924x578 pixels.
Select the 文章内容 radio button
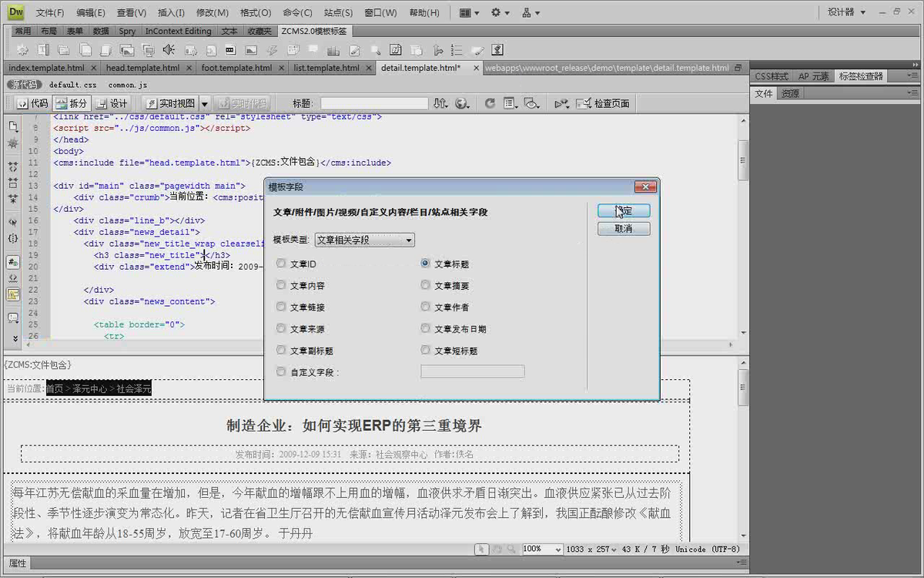coord(281,285)
